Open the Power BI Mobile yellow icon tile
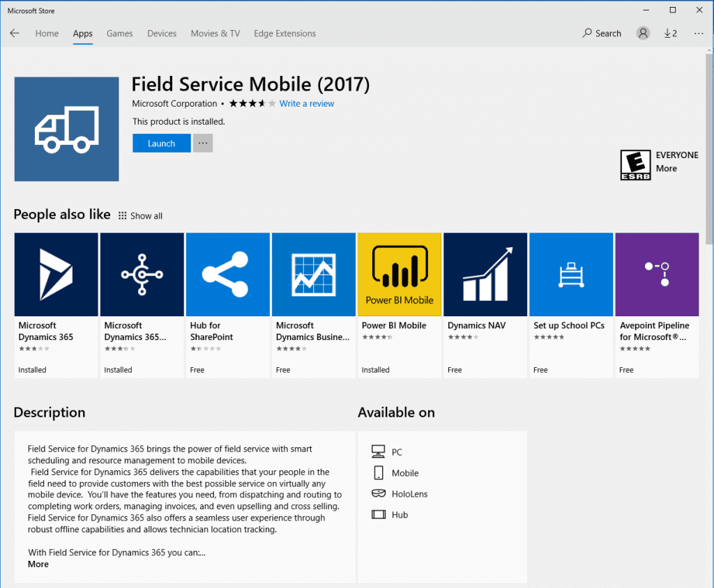Image resolution: width=714 pixels, height=588 pixels. coord(400,274)
